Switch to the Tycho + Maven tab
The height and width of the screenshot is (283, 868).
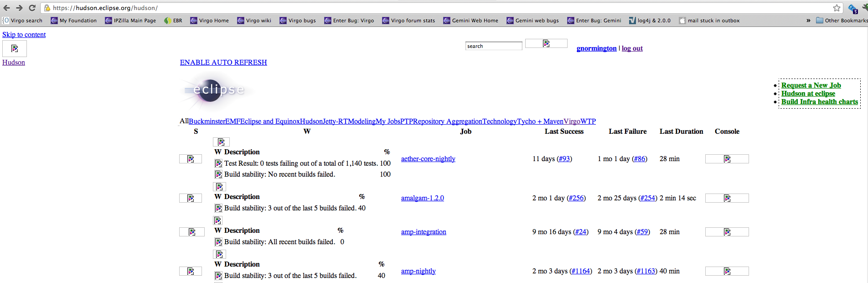tap(540, 121)
